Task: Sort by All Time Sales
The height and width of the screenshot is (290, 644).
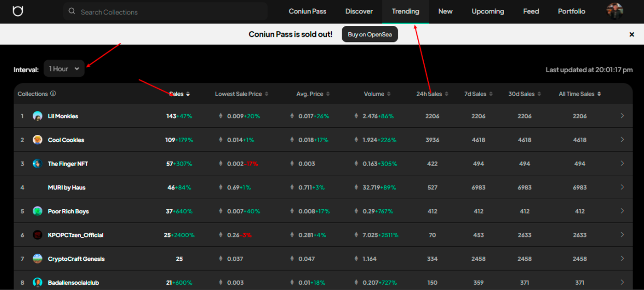Action: click(x=580, y=94)
